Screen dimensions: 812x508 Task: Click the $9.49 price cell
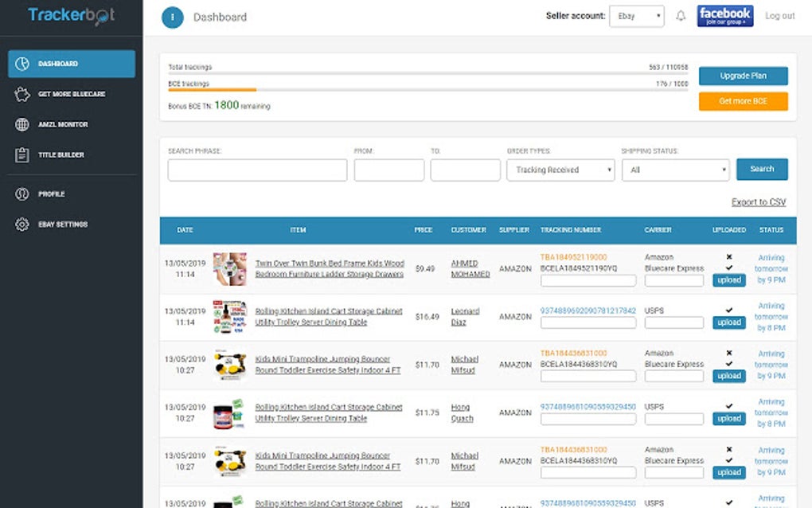[424, 269]
